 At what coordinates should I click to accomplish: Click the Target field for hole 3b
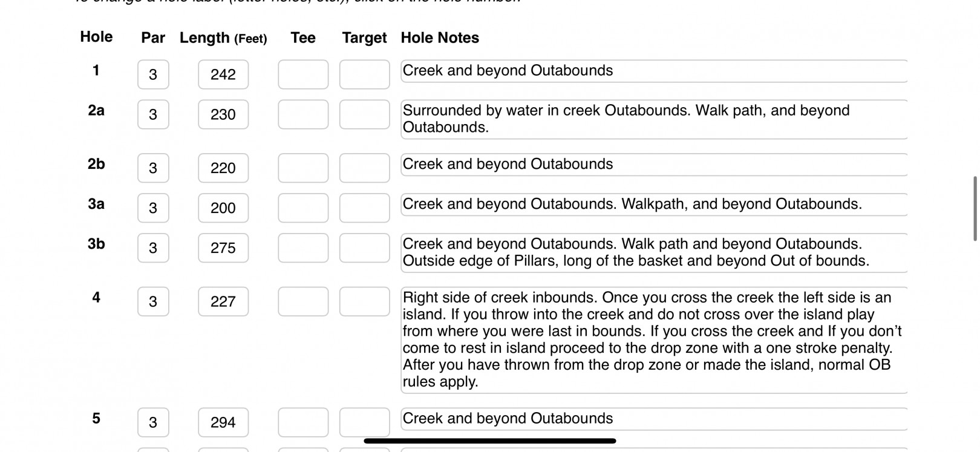[364, 248]
